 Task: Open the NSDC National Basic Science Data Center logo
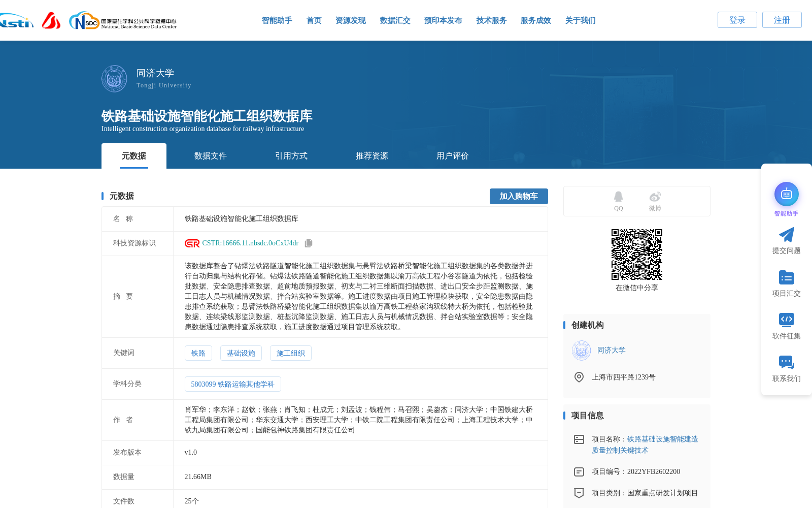[123, 21]
